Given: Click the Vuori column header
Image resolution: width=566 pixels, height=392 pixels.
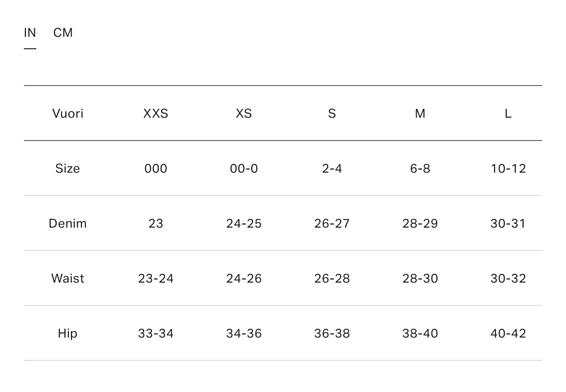Looking at the screenshot, I should click(68, 114).
